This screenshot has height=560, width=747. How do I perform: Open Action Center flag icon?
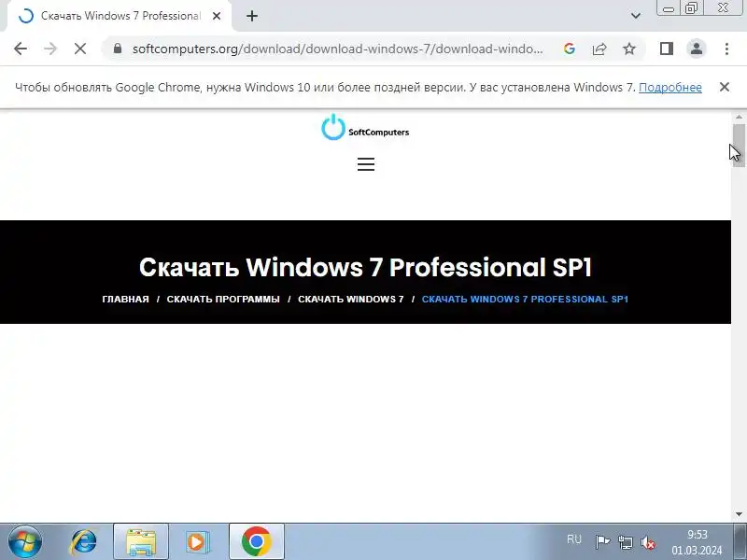pos(602,542)
